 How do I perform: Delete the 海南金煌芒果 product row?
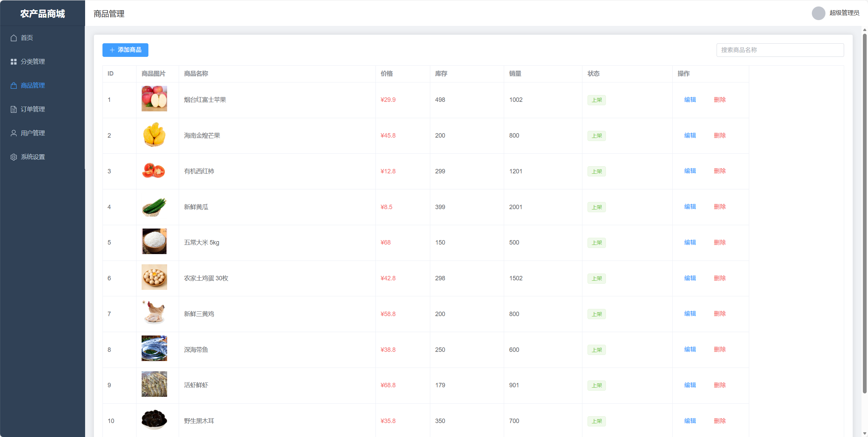720,136
